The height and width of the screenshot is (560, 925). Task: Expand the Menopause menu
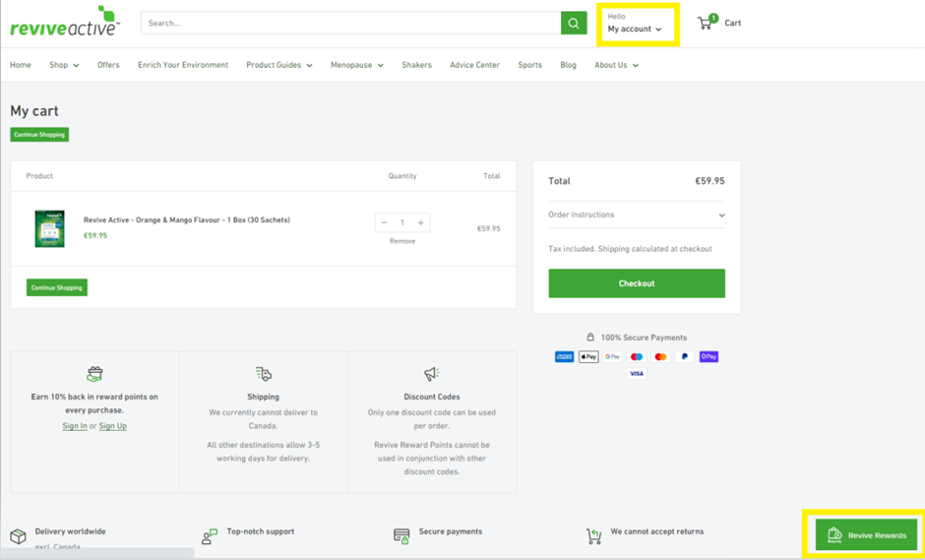tap(357, 65)
